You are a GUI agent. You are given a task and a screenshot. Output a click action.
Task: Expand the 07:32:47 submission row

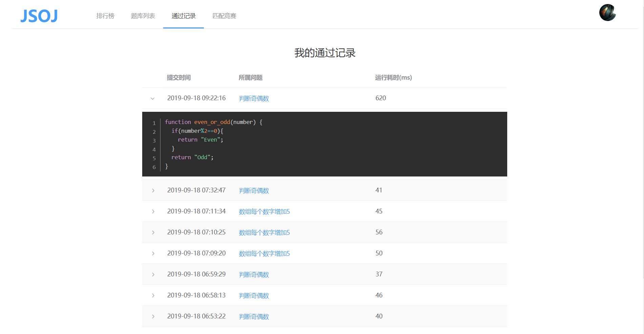(x=153, y=190)
